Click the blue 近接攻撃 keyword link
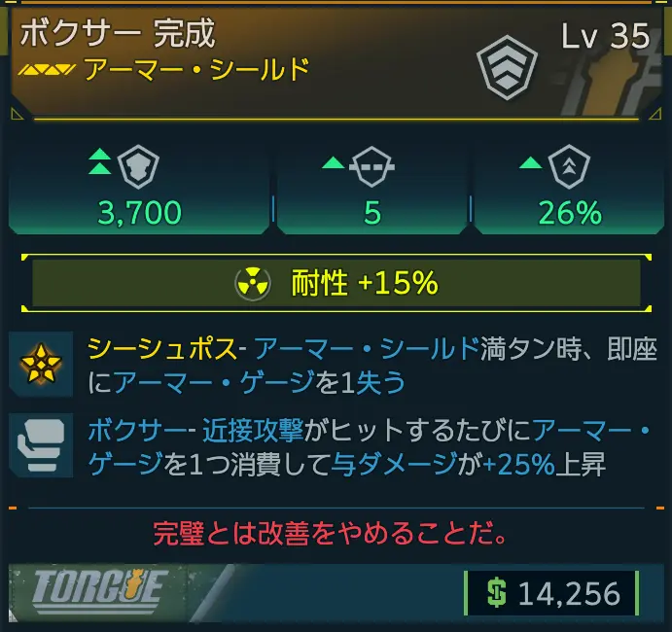Image resolution: width=672 pixels, height=632 pixels. (x=253, y=430)
